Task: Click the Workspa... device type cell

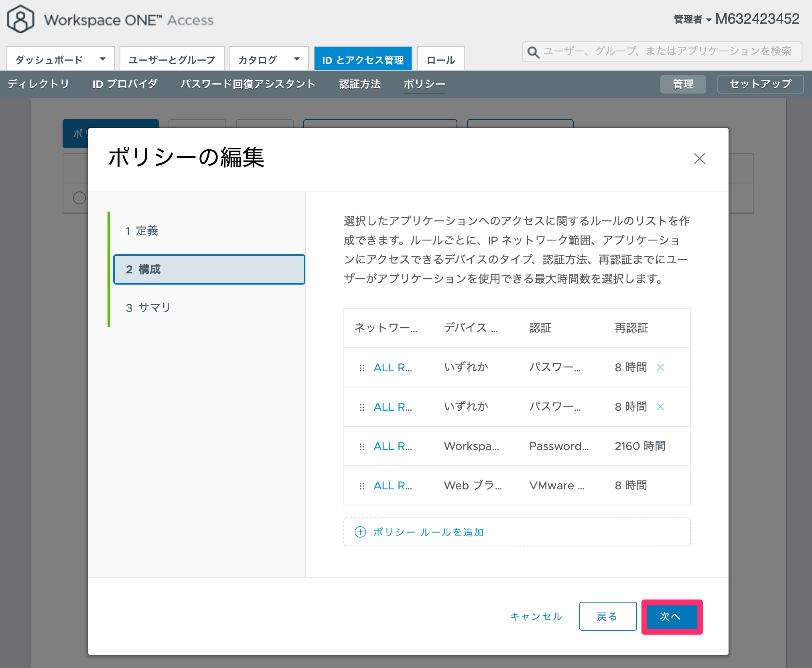Action: [x=471, y=446]
